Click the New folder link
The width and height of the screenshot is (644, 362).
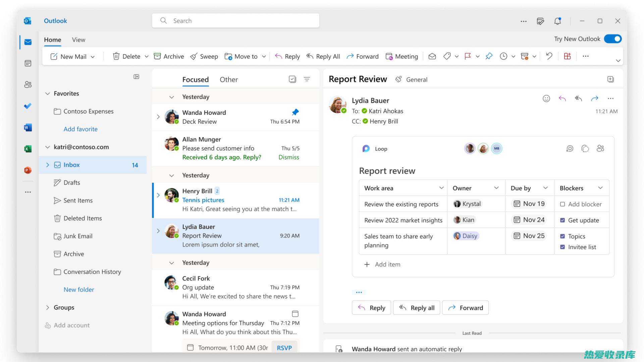click(x=79, y=290)
